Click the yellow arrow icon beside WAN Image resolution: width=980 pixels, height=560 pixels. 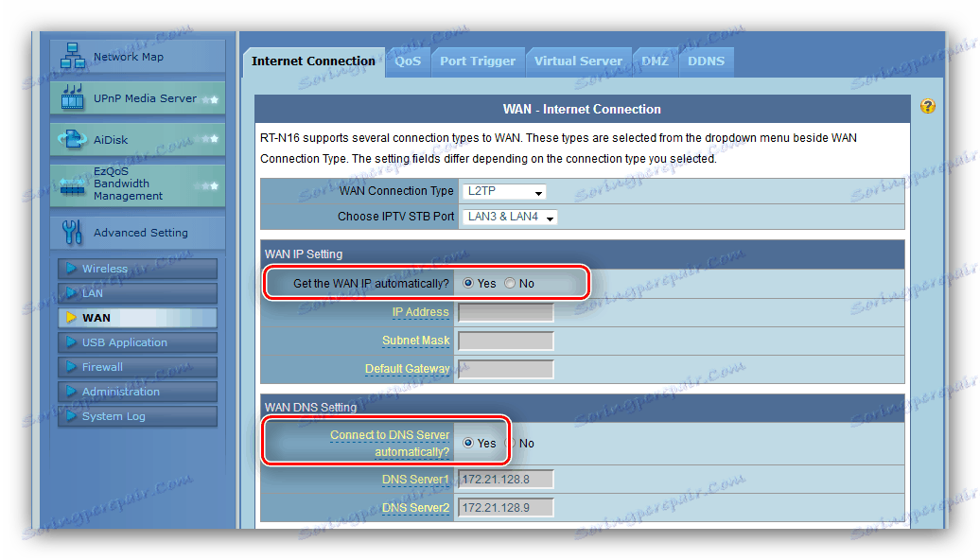71,318
